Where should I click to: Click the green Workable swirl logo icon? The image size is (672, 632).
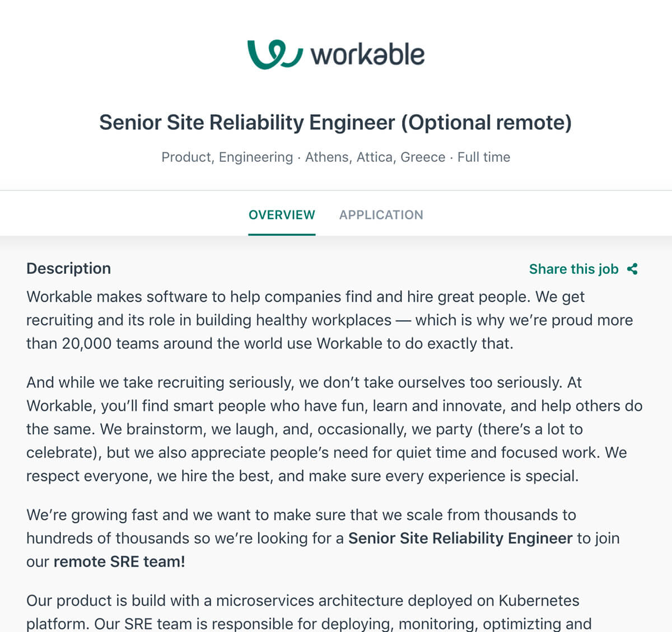click(275, 54)
